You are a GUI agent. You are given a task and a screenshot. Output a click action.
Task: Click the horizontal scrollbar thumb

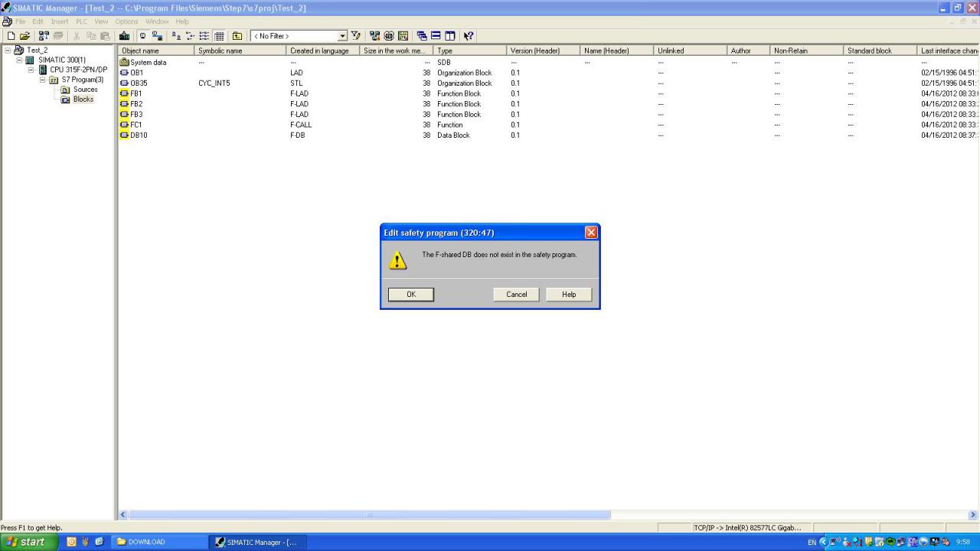coord(370,515)
